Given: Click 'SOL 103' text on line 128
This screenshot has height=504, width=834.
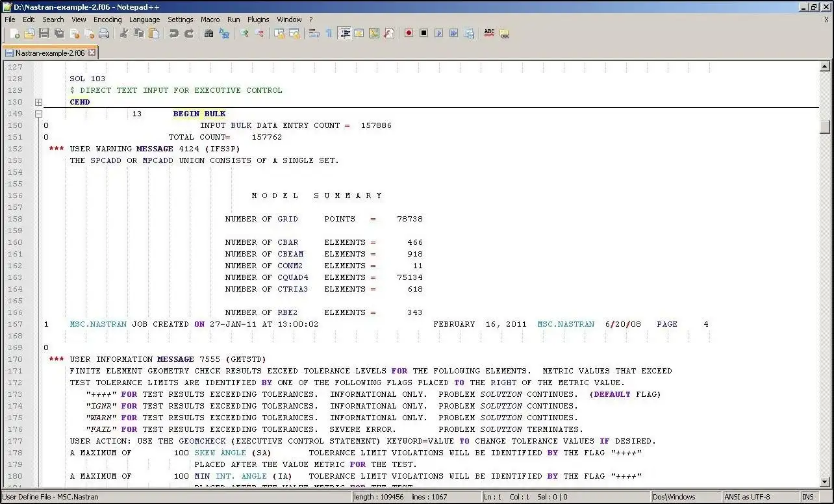Looking at the screenshot, I should click(87, 79).
